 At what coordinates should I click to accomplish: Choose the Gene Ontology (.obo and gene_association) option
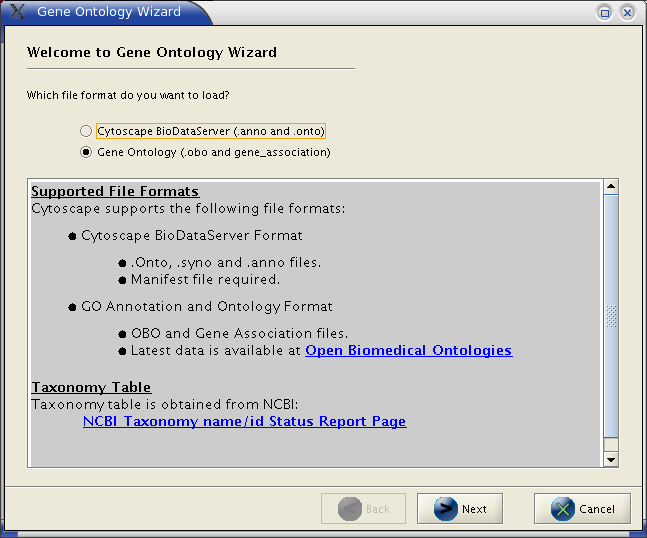click(86, 152)
